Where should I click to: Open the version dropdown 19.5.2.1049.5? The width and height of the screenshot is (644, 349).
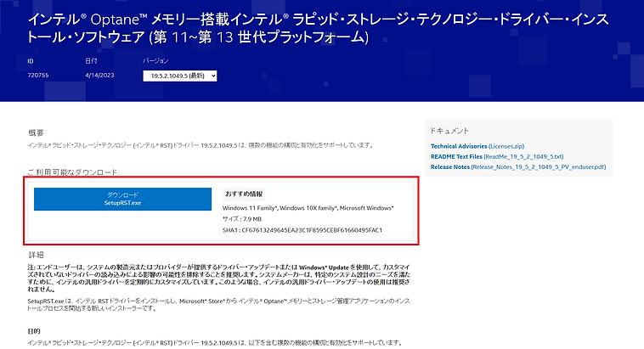tap(180, 76)
